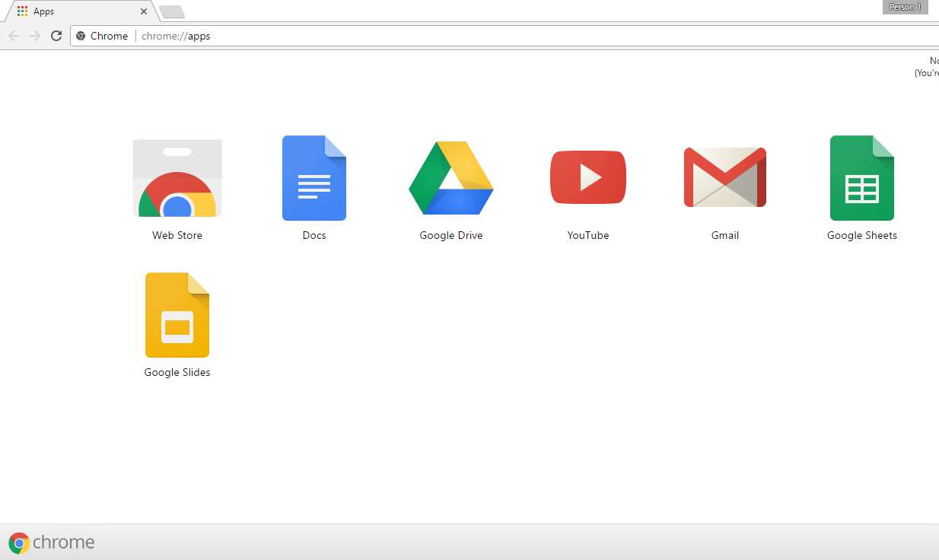
Task: Open the Gmail envelope icon
Action: (724, 177)
